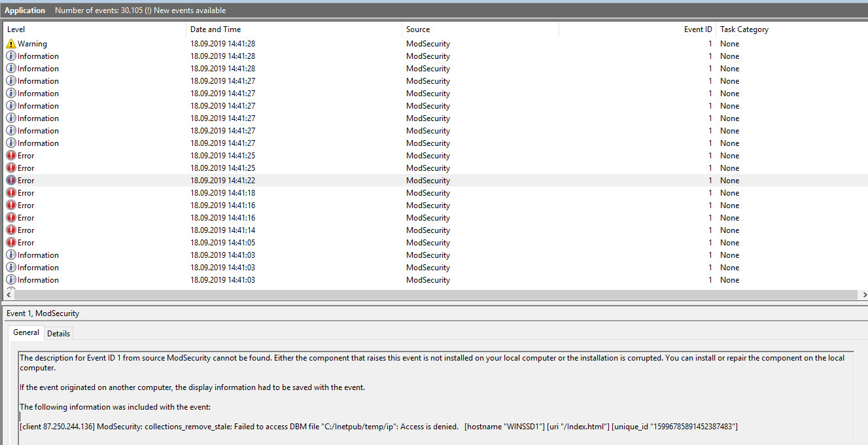Sort by the Date and Time column header
The image size is (868, 445).
[x=294, y=29]
